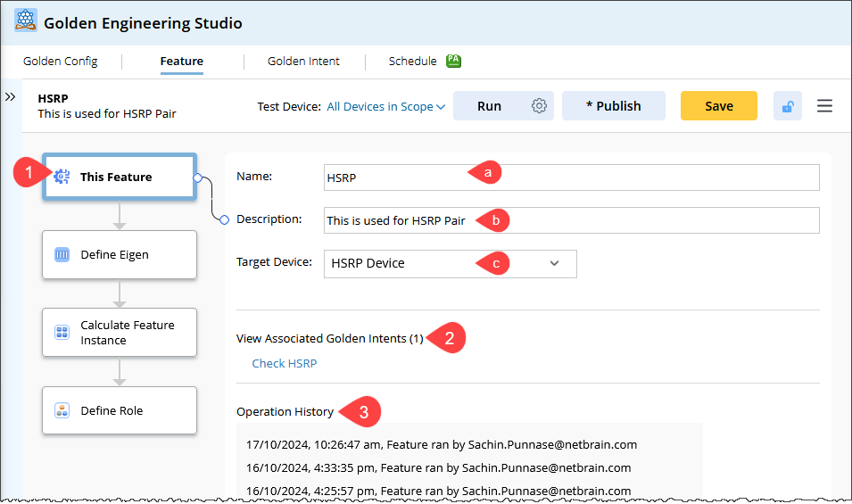Open the hamburger menu icon
The image size is (852, 504).
pyautogui.click(x=824, y=106)
